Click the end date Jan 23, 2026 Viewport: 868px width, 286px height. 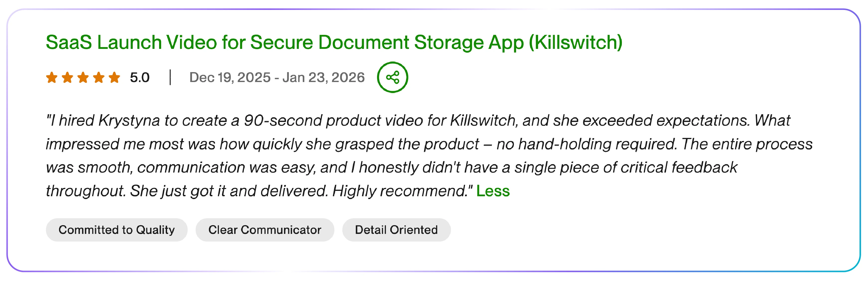pyautogui.click(x=323, y=78)
